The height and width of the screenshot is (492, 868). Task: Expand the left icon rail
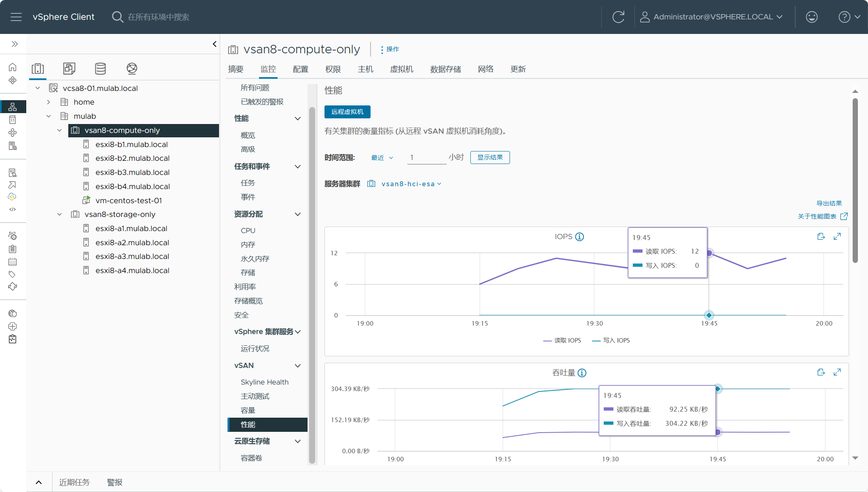click(x=15, y=44)
